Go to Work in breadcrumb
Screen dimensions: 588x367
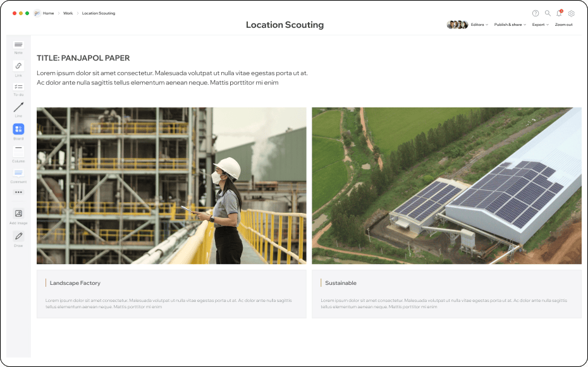(68, 13)
